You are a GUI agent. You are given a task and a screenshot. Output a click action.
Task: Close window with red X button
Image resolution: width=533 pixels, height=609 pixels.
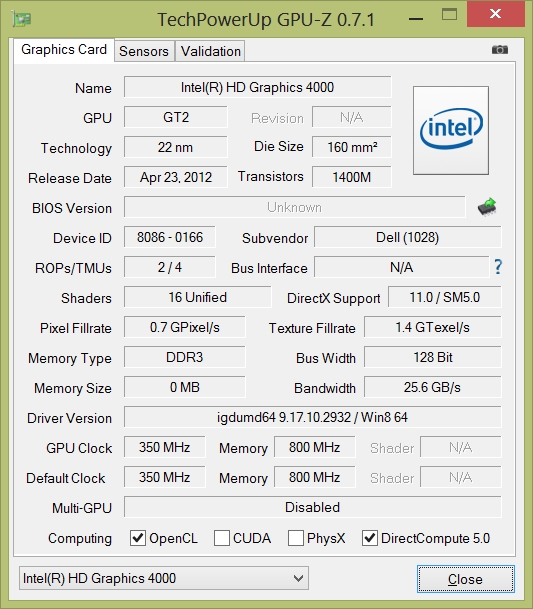[496, 14]
